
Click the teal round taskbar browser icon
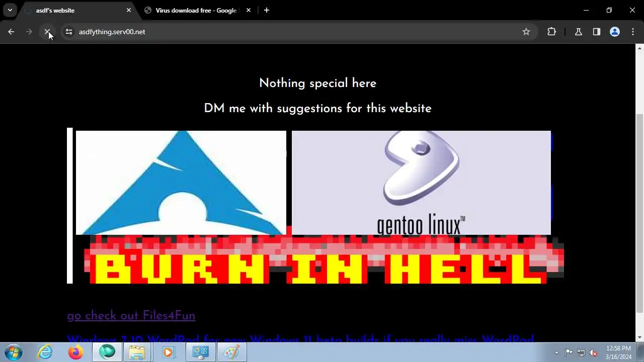pos(107,352)
